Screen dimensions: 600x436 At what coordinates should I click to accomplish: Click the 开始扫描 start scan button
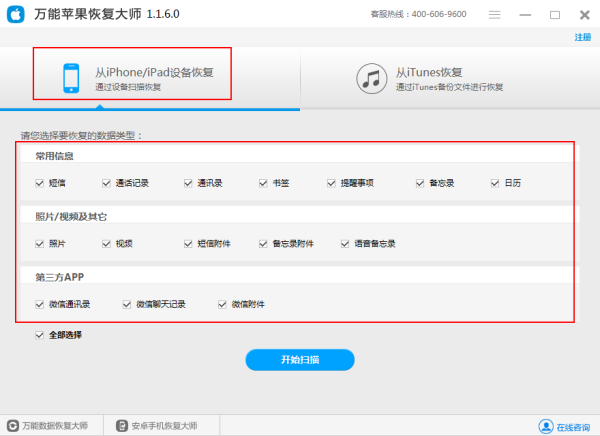click(x=300, y=360)
